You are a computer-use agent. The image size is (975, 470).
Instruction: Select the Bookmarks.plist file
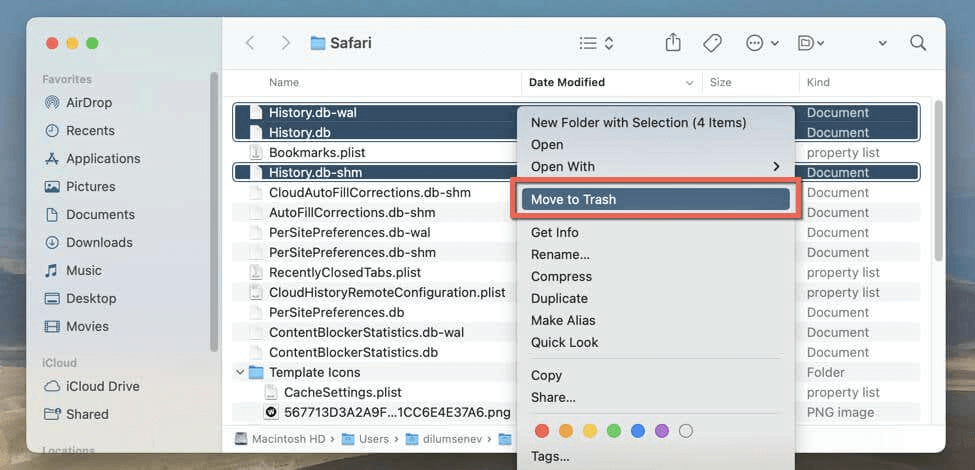coord(316,152)
